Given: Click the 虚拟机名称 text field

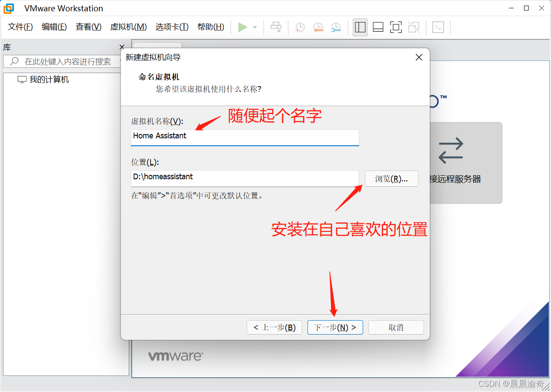Looking at the screenshot, I should 245,137.
